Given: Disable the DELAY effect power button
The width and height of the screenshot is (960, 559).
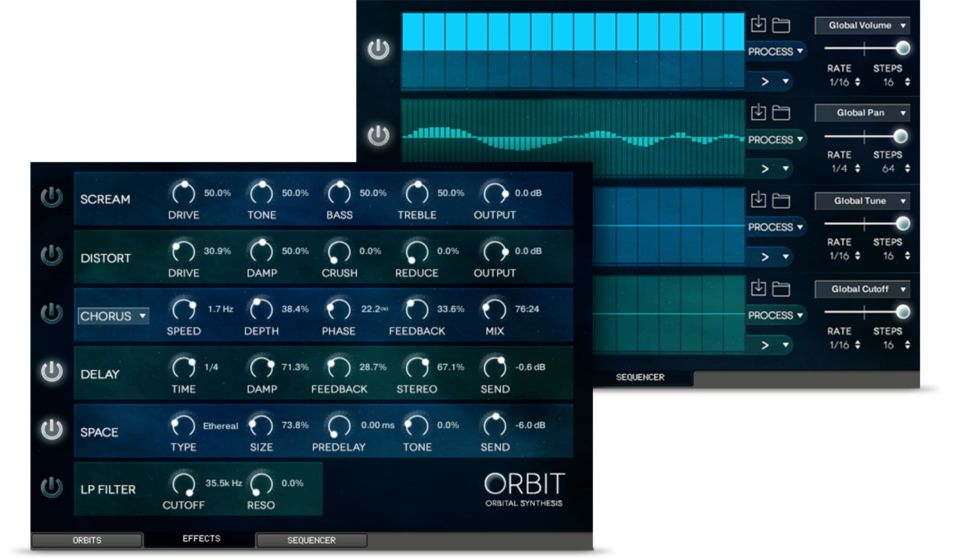Looking at the screenshot, I should click(51, 372).
